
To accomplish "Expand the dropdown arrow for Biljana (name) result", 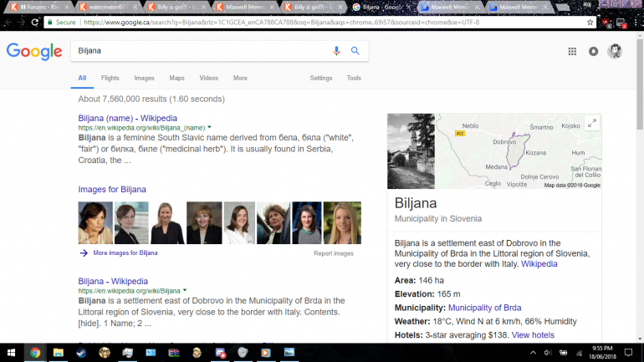I will click(209, 128).
